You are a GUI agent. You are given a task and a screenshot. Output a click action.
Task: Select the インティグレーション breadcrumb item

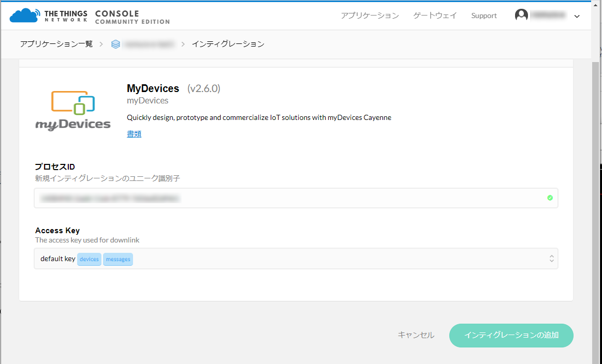(228, 44)
